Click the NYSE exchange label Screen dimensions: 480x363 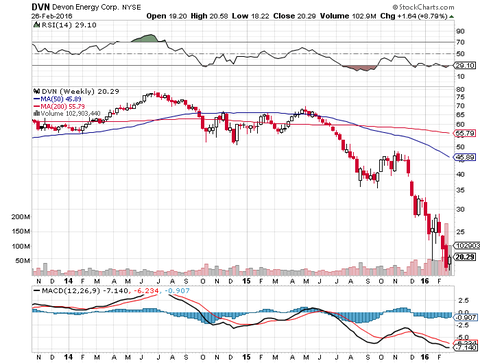click(131, 7)
